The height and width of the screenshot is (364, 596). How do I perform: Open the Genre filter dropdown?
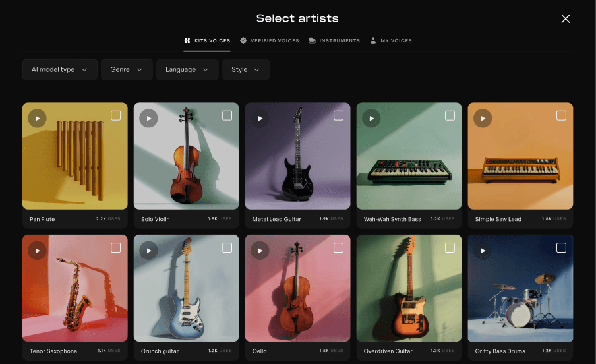click(x=127, y=70)
